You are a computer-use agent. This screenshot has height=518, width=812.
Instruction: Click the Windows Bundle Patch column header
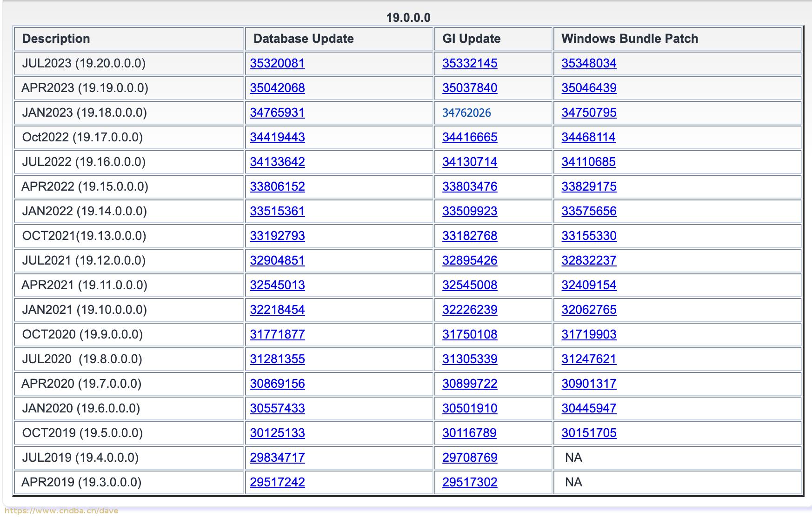[678, 39]
